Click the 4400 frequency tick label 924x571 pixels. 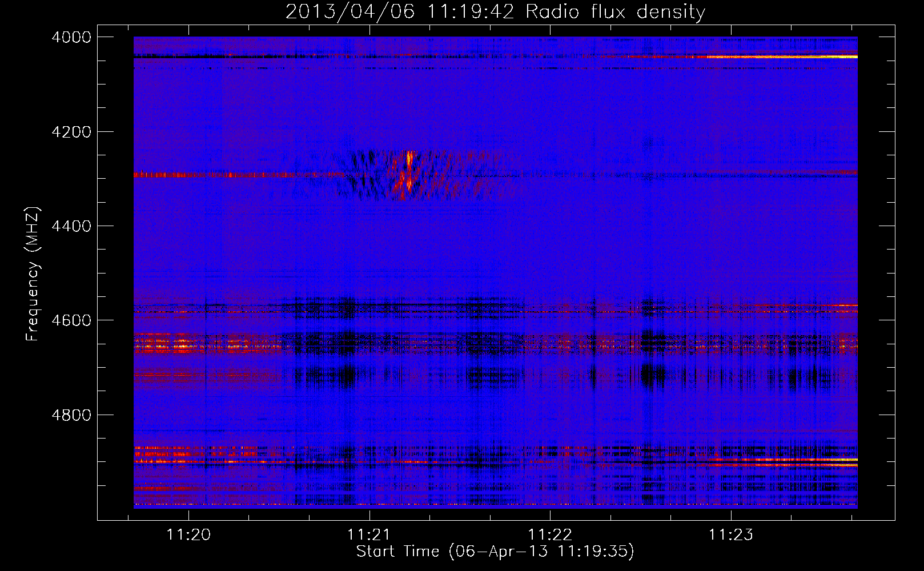pyautogui.click(x=71, y=226)
